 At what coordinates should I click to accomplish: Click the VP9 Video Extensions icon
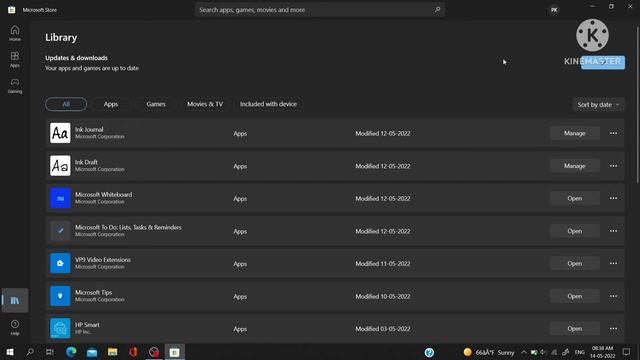60,263
